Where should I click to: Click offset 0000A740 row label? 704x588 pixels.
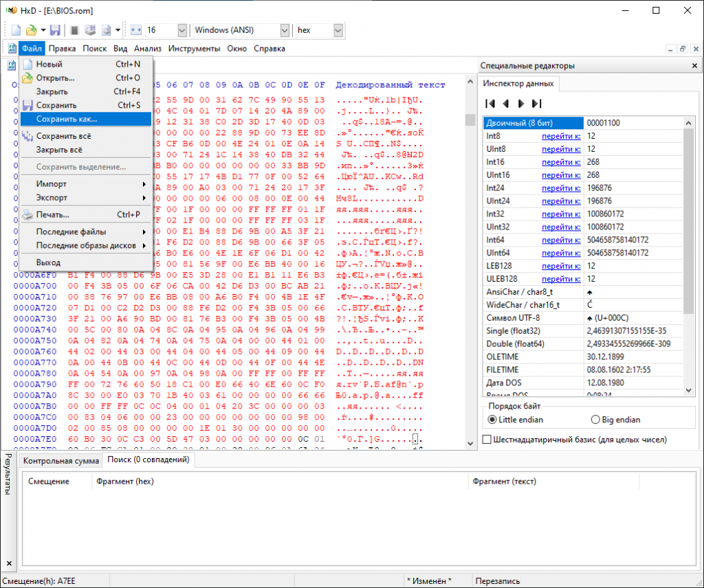pos(35,330)
